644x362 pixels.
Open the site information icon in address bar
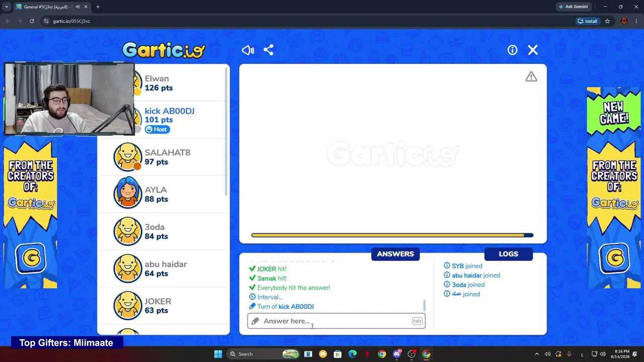click(x=46, y=21)
